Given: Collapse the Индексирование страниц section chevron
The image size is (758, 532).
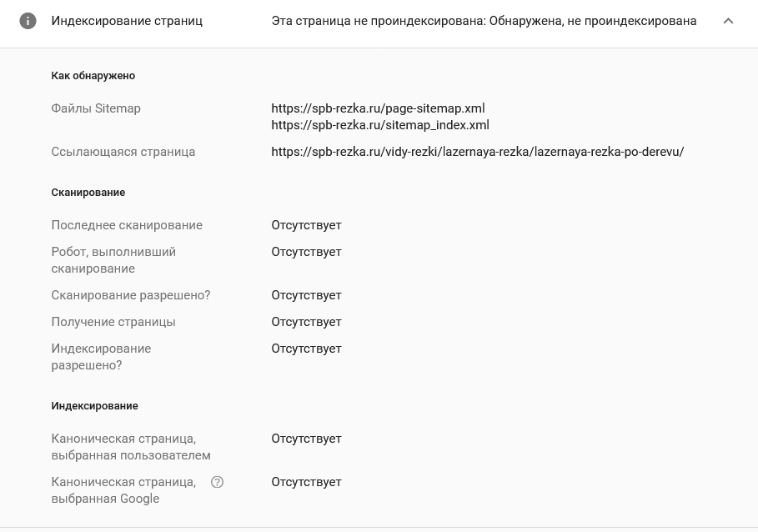Looking at the screenshot, I should pos(728,21).
